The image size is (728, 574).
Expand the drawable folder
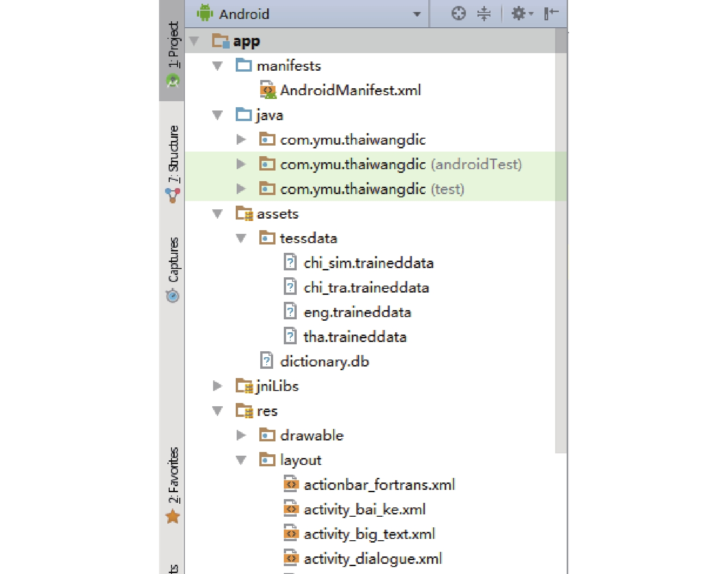[241, 435]
